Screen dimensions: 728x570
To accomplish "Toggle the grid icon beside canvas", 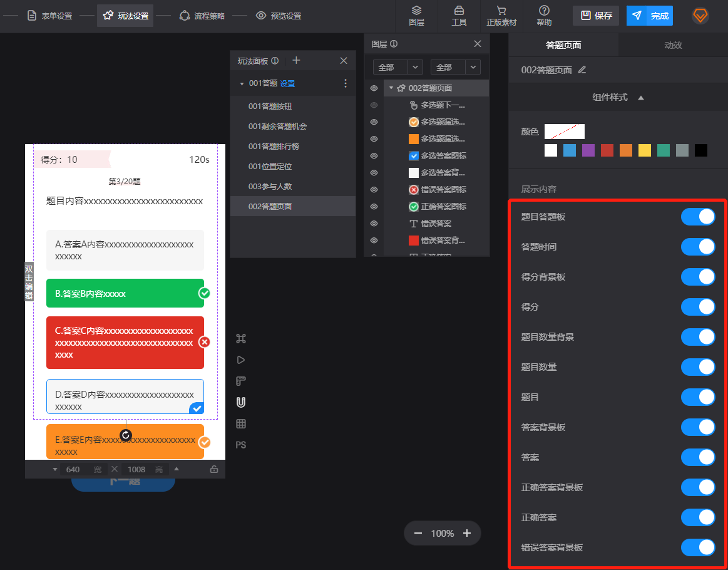I will point(240,423).
